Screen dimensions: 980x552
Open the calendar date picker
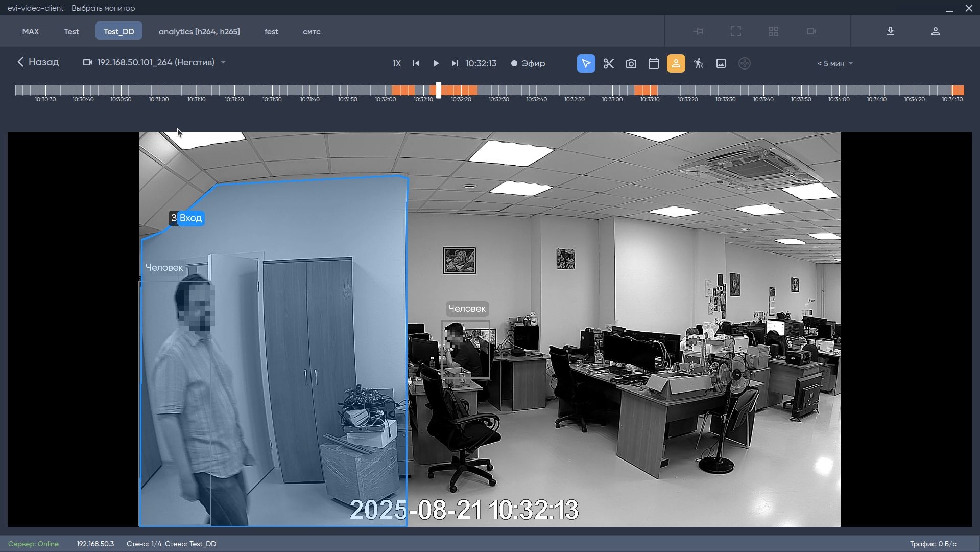click(x=654, y=63)
